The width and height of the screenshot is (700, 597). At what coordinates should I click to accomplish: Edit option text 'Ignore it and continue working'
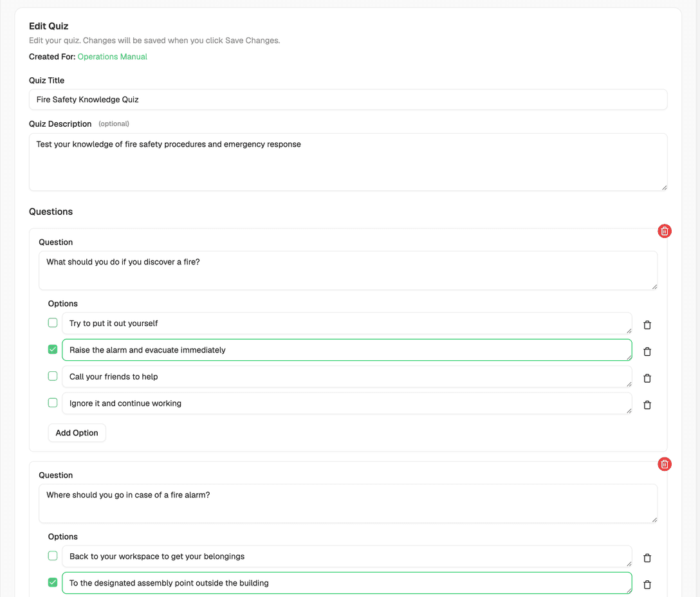click(x=347, y=403)
